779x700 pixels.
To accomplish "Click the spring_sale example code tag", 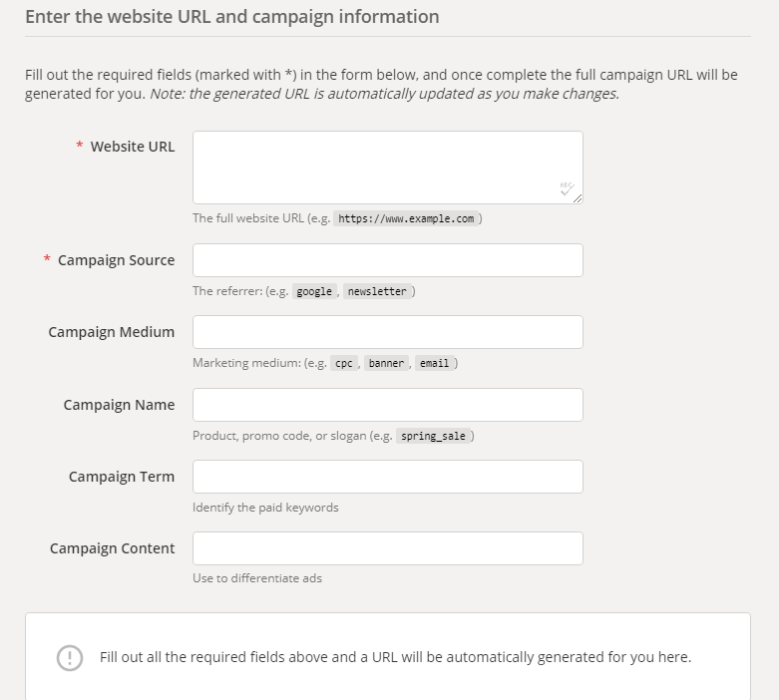I will (433, 436).
